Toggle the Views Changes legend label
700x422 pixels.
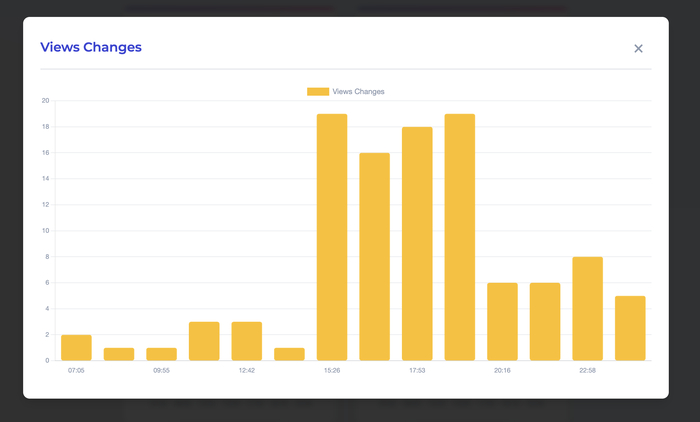point(358,92)
